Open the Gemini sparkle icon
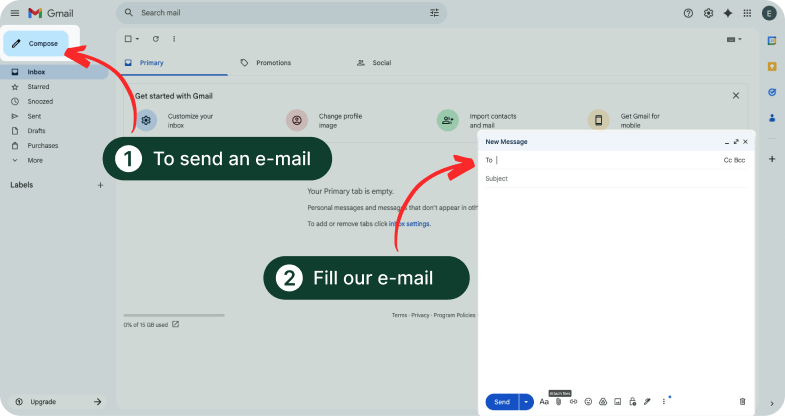Image resolution: width=785 pixels, height=416 pixels. tap(728, 14)
